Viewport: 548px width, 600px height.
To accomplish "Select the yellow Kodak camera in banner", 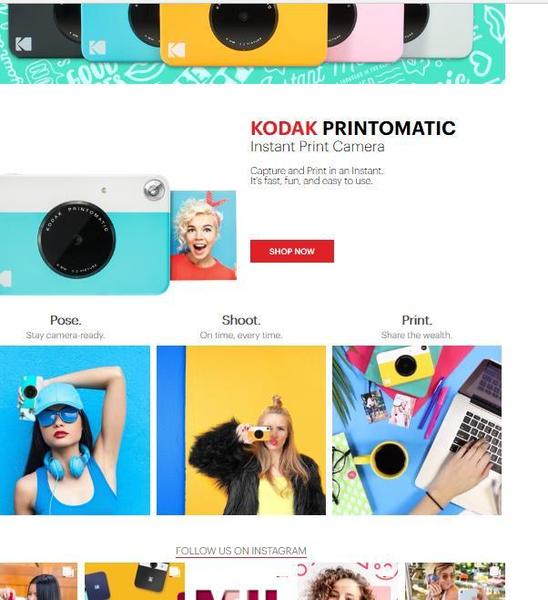I will [x=243, y=34].
